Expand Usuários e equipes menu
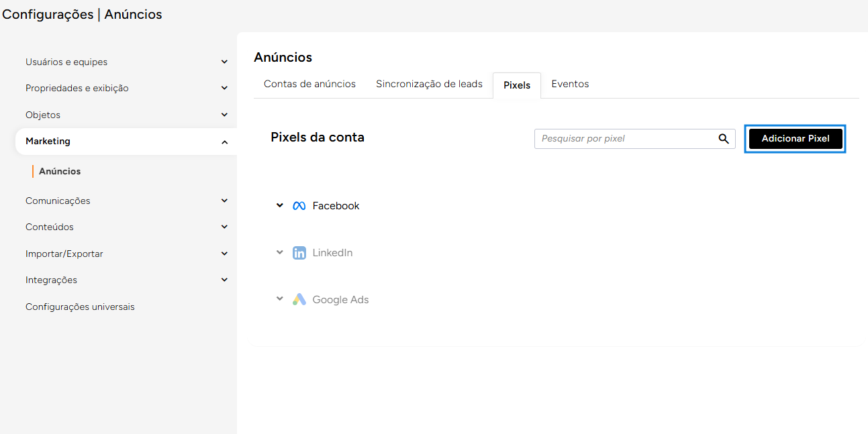Image resolution: width=868 pixels, height=434 pixels. (224, 62)
